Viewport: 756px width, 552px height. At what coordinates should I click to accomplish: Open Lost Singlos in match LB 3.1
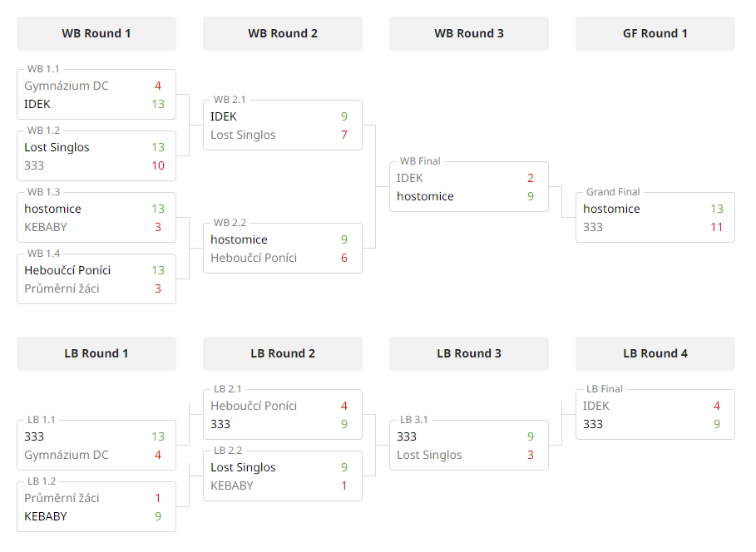pyautogui.click(x=430, y=455)
